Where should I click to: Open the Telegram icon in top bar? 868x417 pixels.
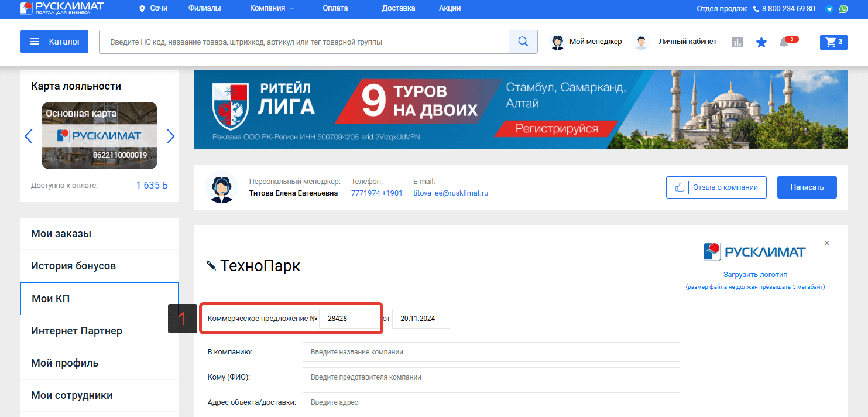pyautogui.click(x=829, y=9)
